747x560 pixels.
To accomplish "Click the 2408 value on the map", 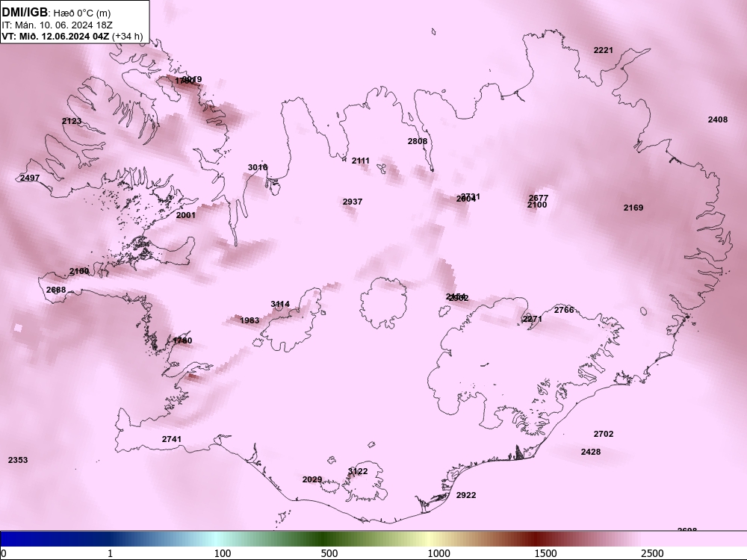I will (x=717, y=119).
